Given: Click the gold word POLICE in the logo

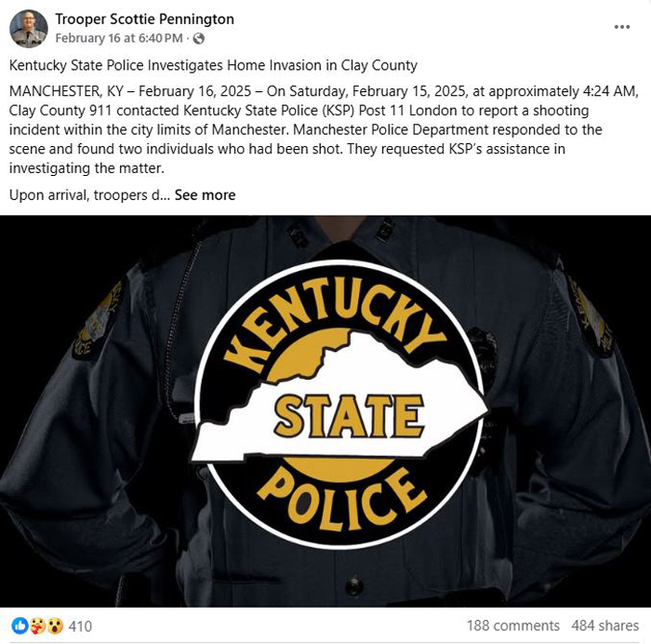Looking at the screenshot, I should point(341,499).
